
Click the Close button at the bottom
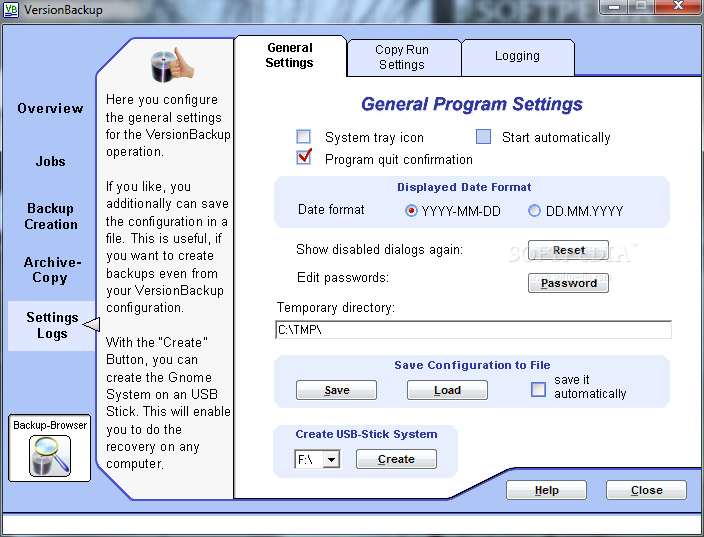click(x=646, y=490)
